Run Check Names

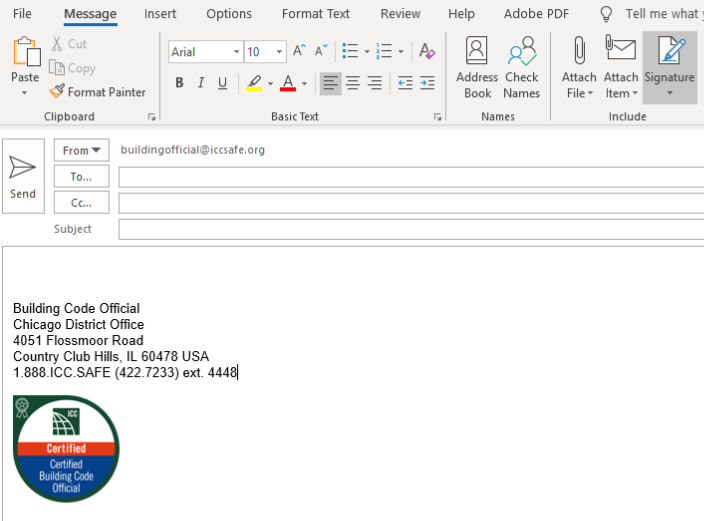coord(521,67)
